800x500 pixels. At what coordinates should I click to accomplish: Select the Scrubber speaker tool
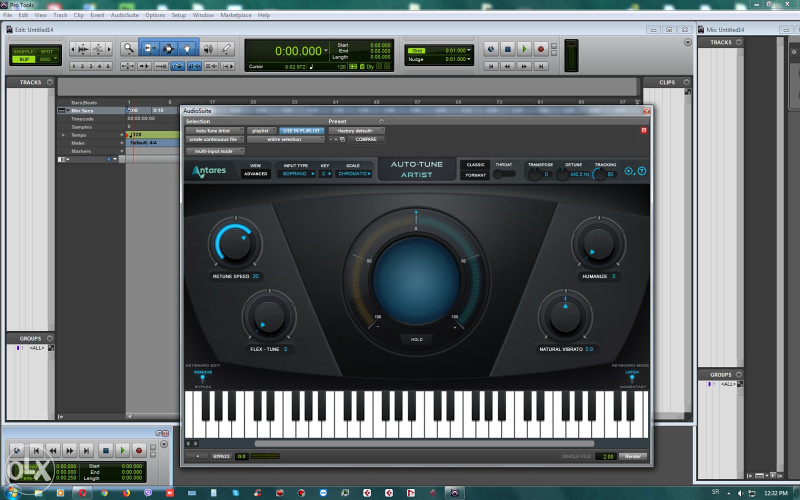coord(208,49)
